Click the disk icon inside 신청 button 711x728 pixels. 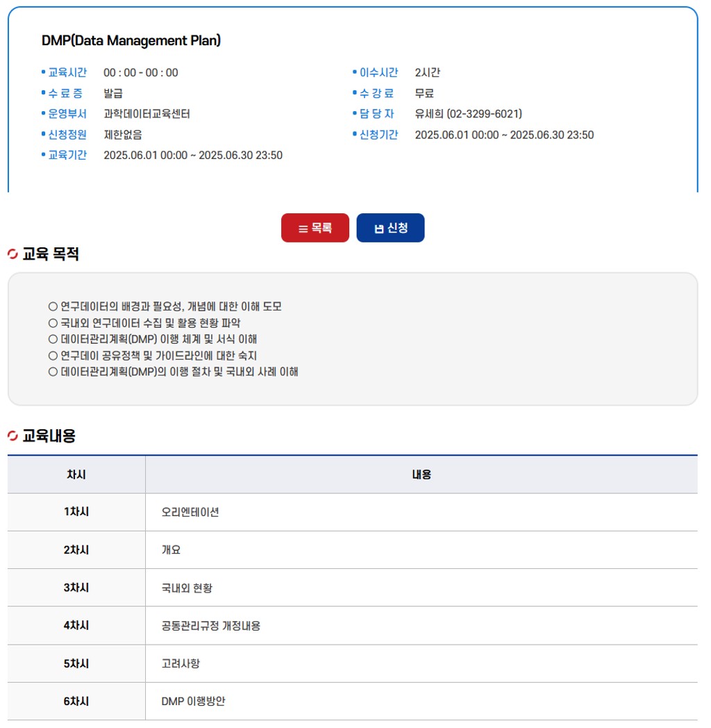tap(378, 229)
